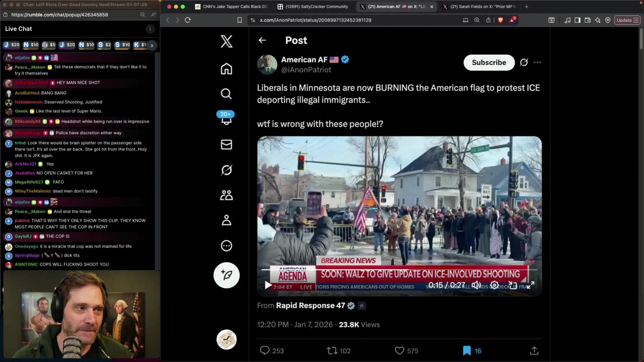Select the S $2 rant chip
This screenshot has height=362, width=644.
pos(105,45)
